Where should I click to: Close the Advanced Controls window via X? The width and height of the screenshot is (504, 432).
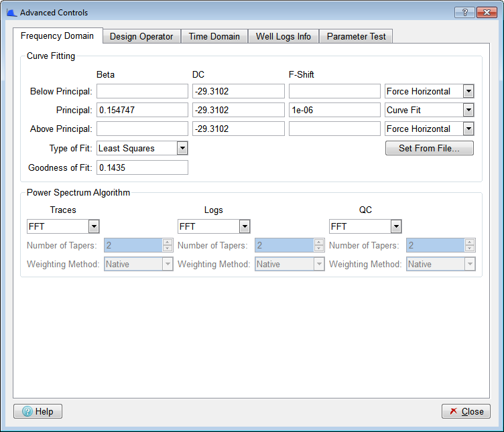(487, 12)
